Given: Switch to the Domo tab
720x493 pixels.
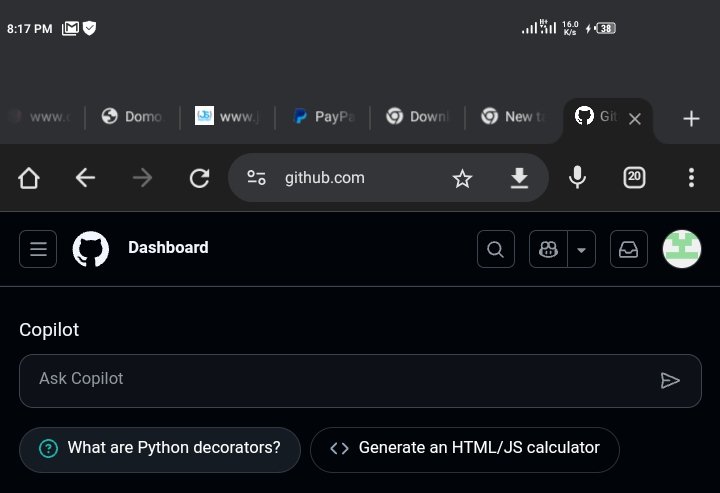Looking at the screenshot, I should pos(132,117).
